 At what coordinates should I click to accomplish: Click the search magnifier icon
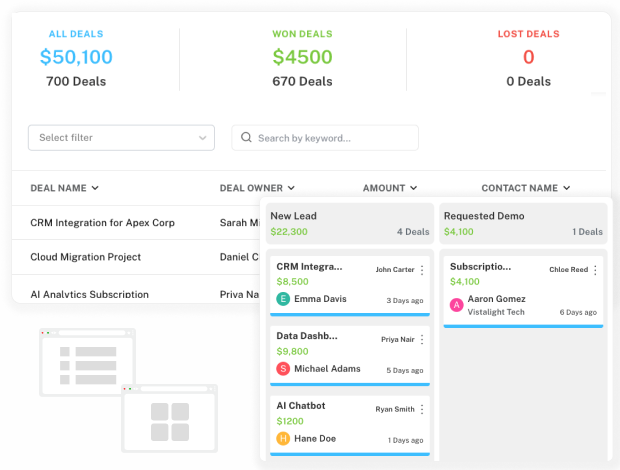coord(246,138)
